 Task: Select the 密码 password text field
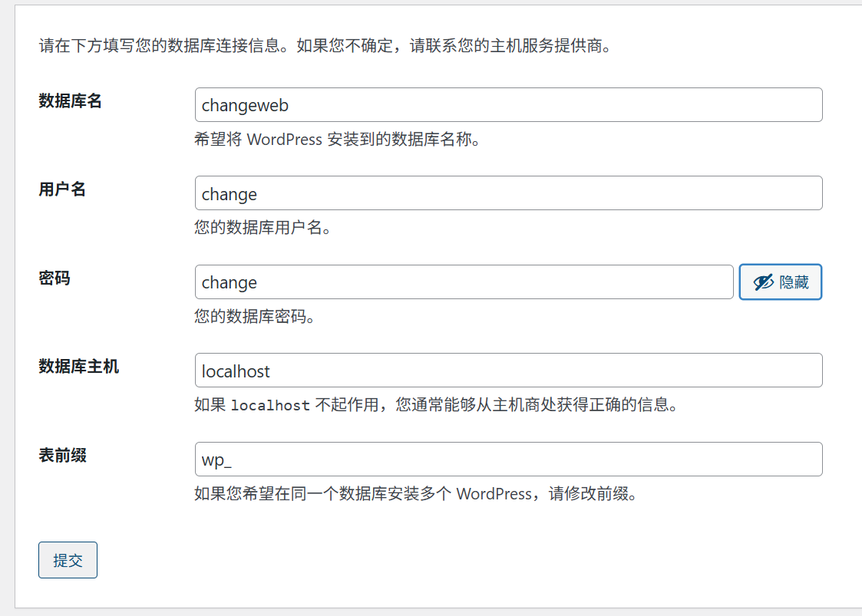(x=464, y=282)
